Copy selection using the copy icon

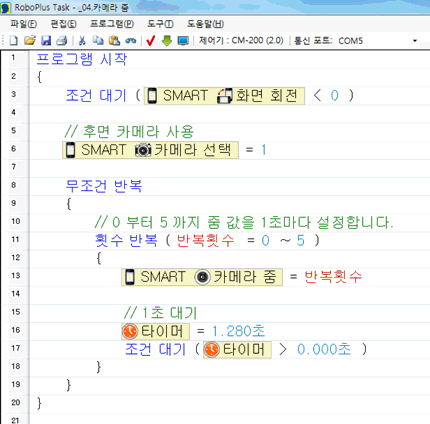[98, 41]
